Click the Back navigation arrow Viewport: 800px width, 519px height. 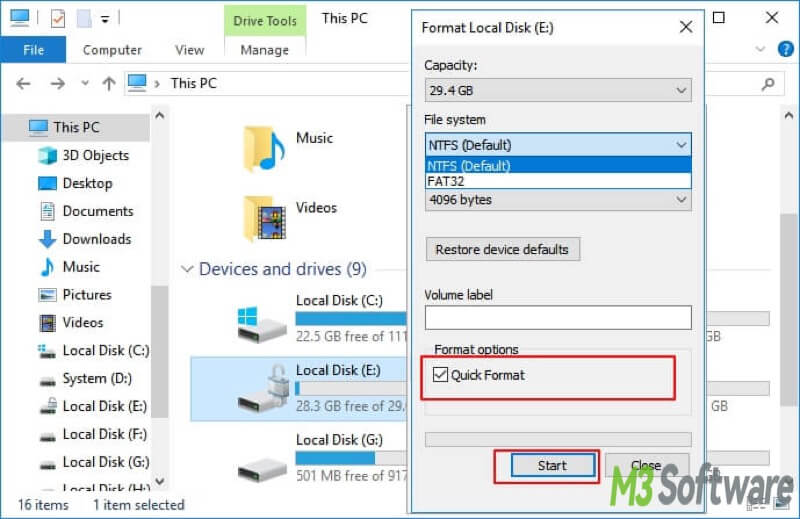[x=23, y=83]
